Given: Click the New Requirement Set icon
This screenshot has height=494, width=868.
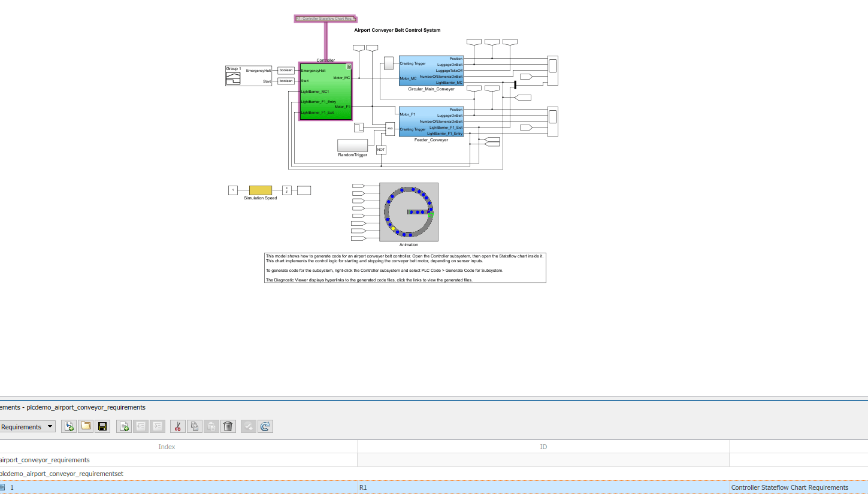Looking at the screenshot, I should coord(69,426).
